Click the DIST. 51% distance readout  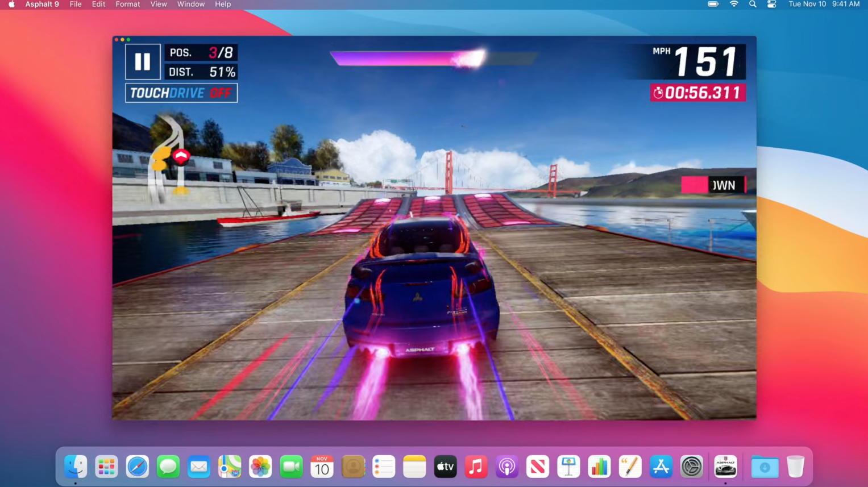(201, 72)
